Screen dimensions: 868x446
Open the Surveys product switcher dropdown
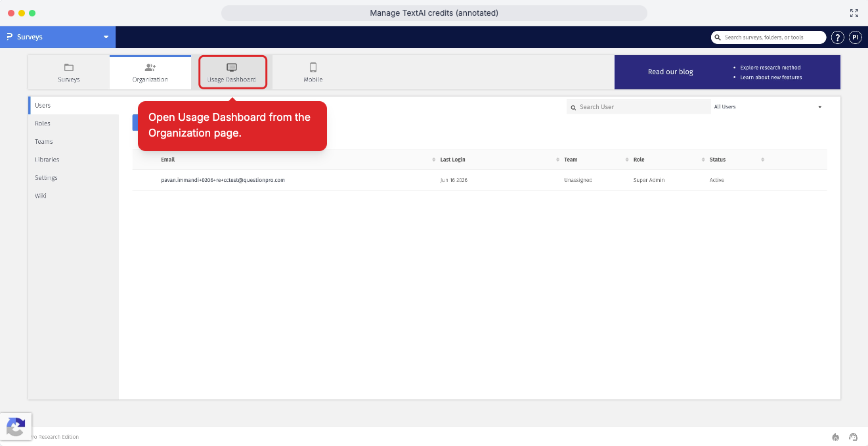pyautogui.click(x=58, y=37)
